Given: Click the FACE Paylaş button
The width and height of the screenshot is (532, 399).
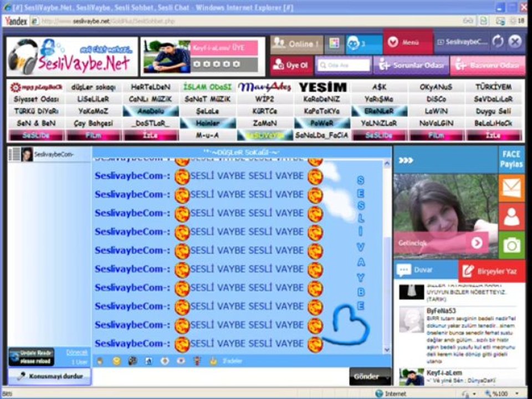Looking at the screenshot, I should (x=511, y=159).
